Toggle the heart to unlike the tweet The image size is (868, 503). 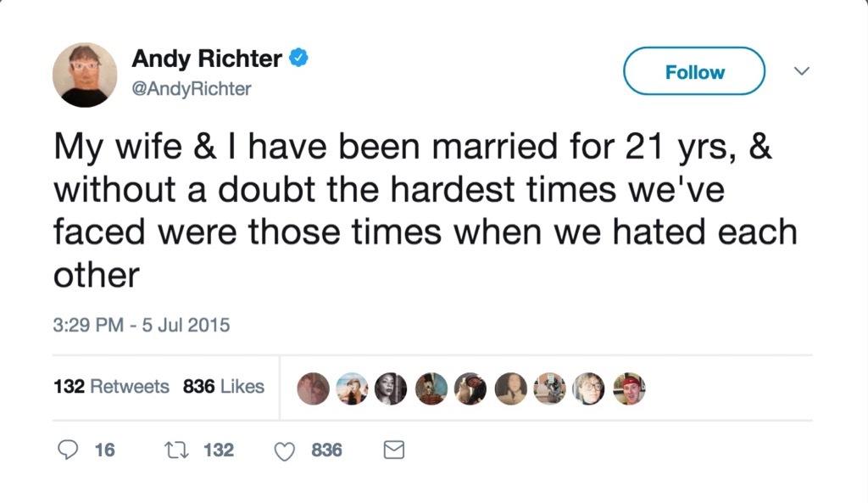pyautogui.click(x=285, y=450)
